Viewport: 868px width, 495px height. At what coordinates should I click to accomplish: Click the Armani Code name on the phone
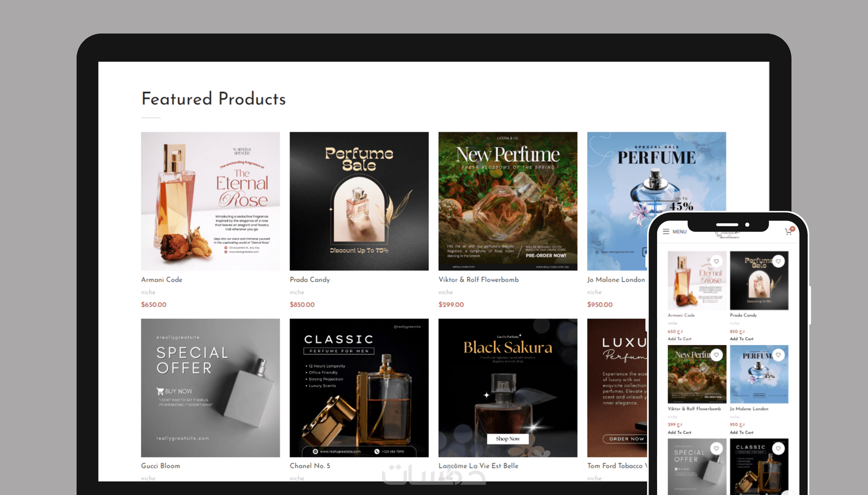(x=681, y=315)
